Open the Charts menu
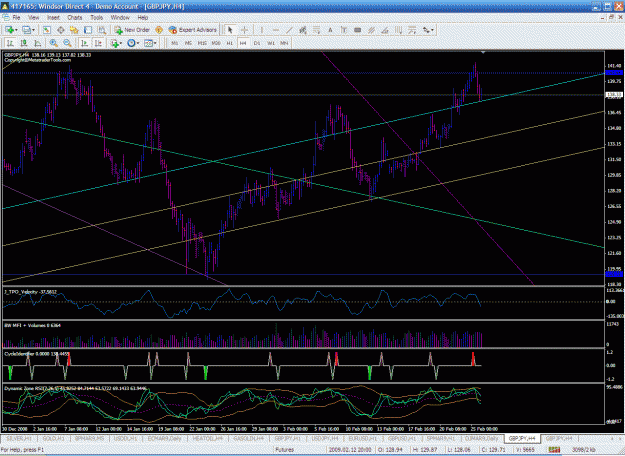Viewport: 625px width, 456px height. [x=75, y=18]
